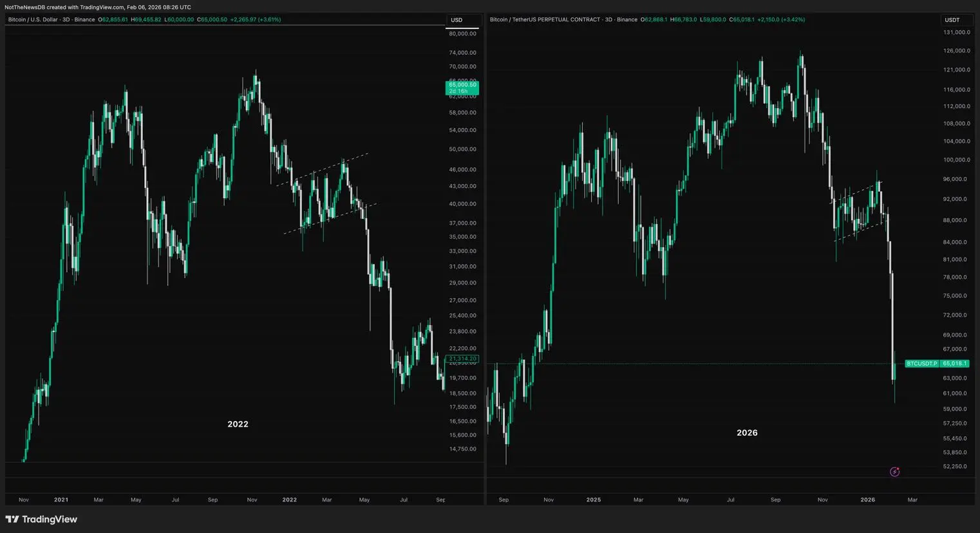Click the low value L59,800.0
The width and height of the screenshot is (980, 533).
point(713,19)
